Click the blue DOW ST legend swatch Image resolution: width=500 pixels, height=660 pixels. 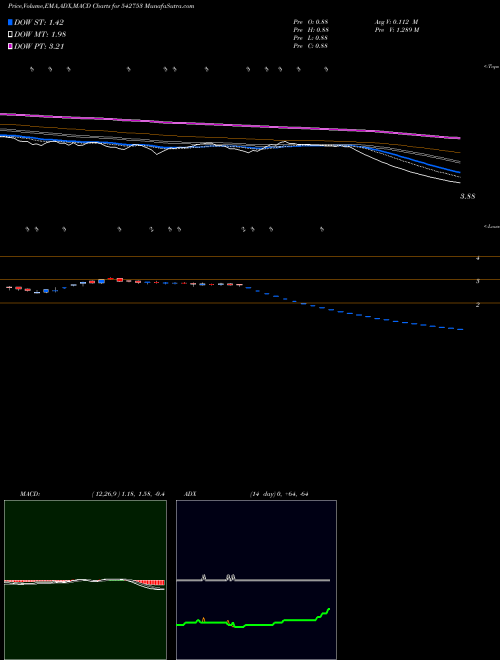coord(11,22)
